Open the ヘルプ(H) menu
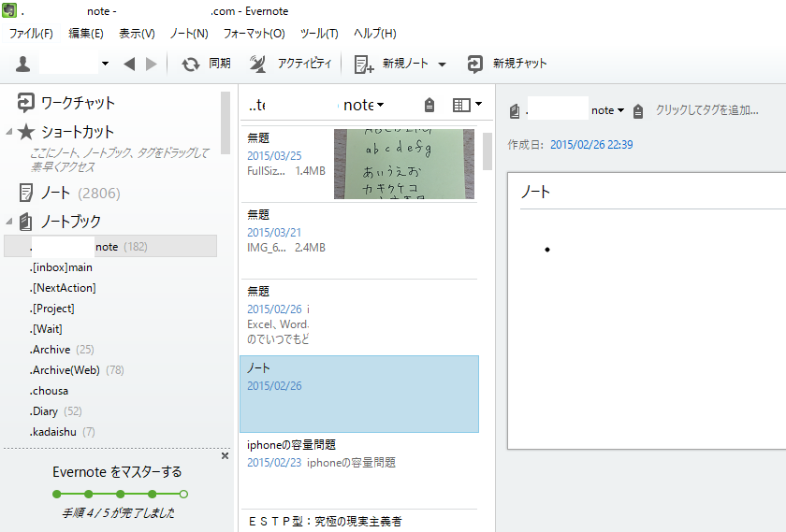 375,34
